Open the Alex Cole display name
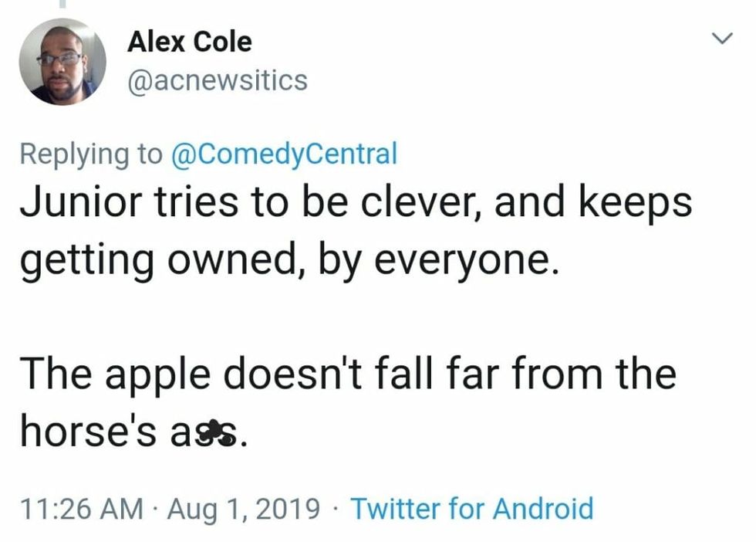Screen dimensions: 756x542 189,42
